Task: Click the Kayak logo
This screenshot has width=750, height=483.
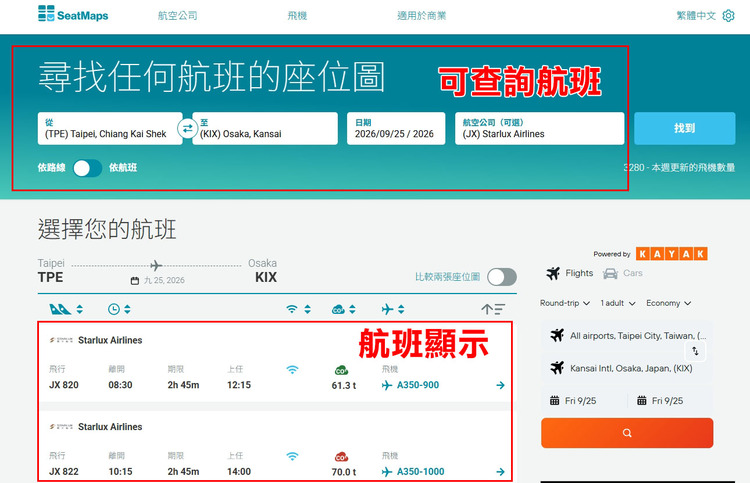Action: click(672, 254)
